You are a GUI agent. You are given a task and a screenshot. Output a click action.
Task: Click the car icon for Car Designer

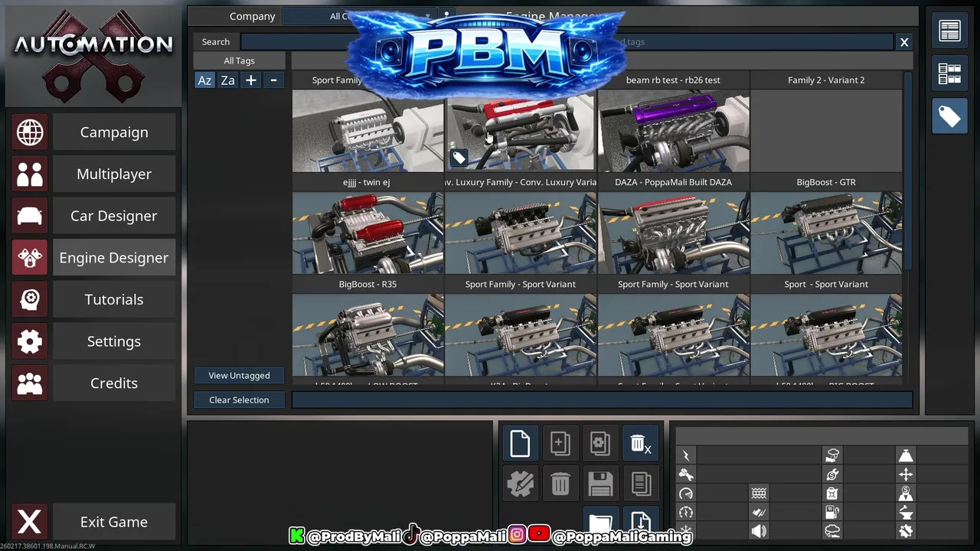point(30,216)
